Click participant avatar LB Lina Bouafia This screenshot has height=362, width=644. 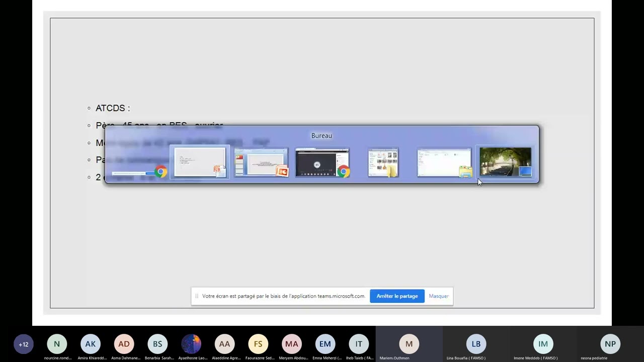476,344
